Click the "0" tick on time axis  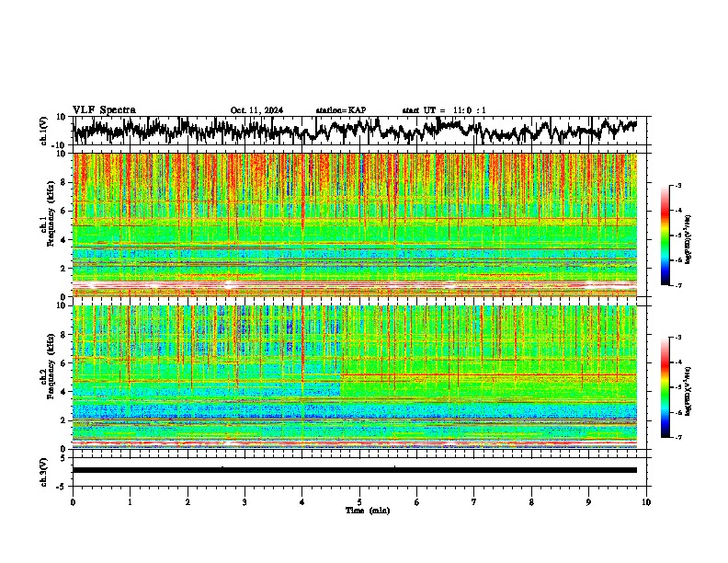click(x=73, y=502)
